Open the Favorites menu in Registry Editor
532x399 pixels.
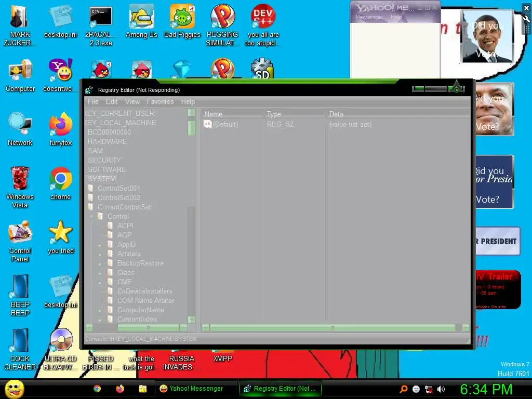(x=160, y=101)
